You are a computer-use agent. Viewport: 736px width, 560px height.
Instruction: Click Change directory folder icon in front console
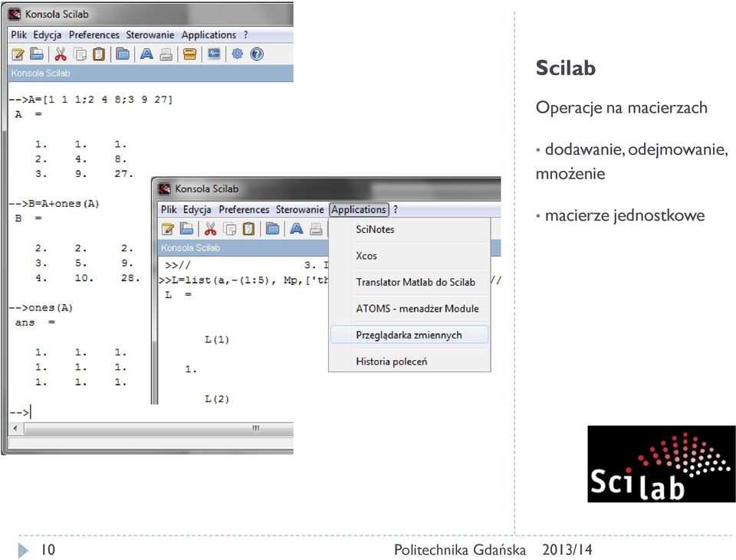(x=272, y=229)
